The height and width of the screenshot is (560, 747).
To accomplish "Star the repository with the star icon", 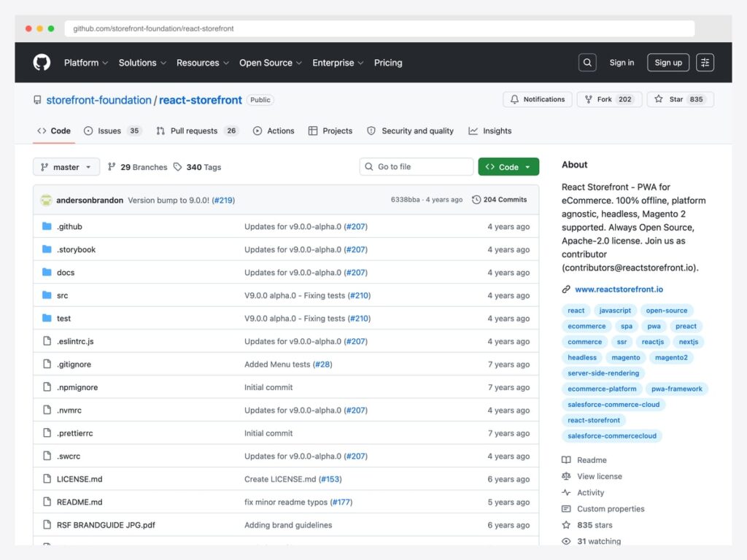I will pos(659,99).
